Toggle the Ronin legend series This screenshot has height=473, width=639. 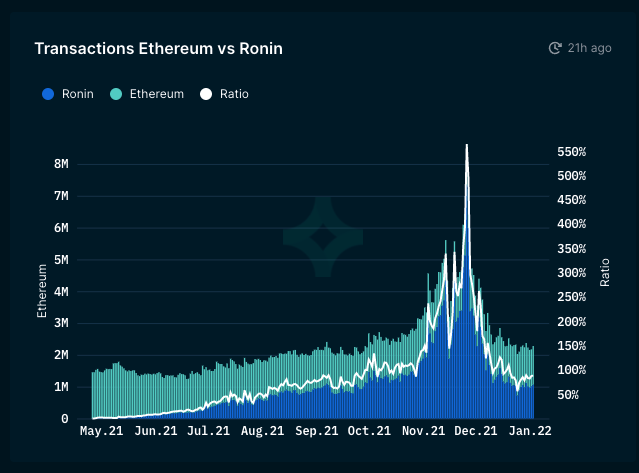(68, 94)
